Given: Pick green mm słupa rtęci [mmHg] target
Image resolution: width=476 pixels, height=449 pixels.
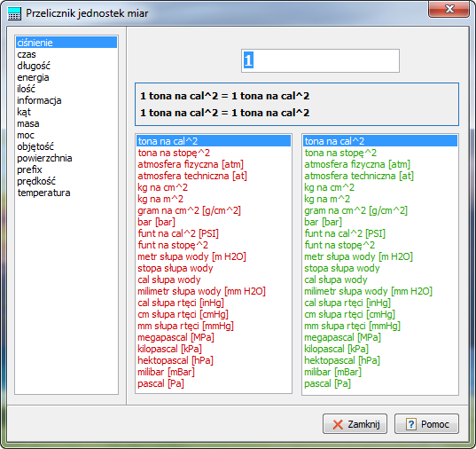Looking at the screenshot, I should [x=352, y=326].
